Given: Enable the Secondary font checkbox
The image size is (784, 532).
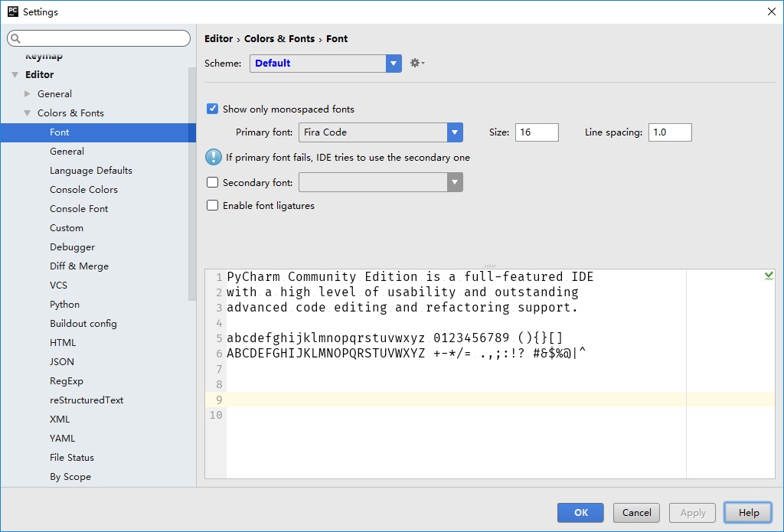Looking at the screenshot, I should pos(213,182).
